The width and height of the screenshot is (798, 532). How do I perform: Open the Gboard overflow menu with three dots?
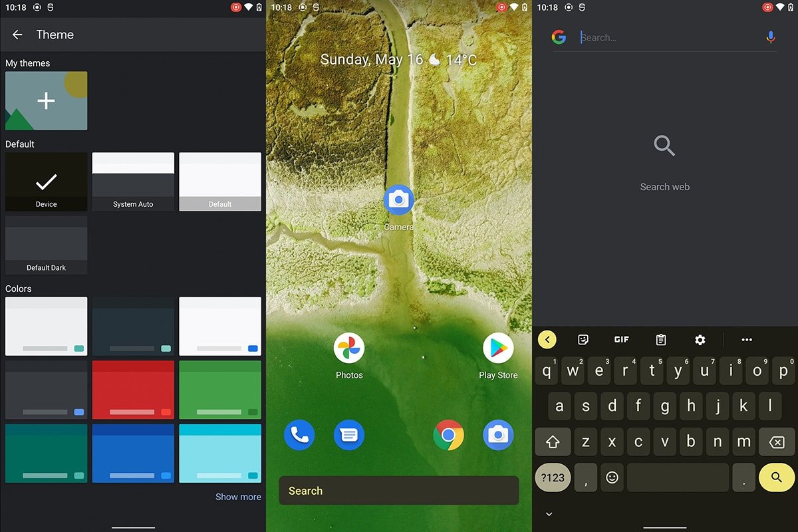point(746,339)
